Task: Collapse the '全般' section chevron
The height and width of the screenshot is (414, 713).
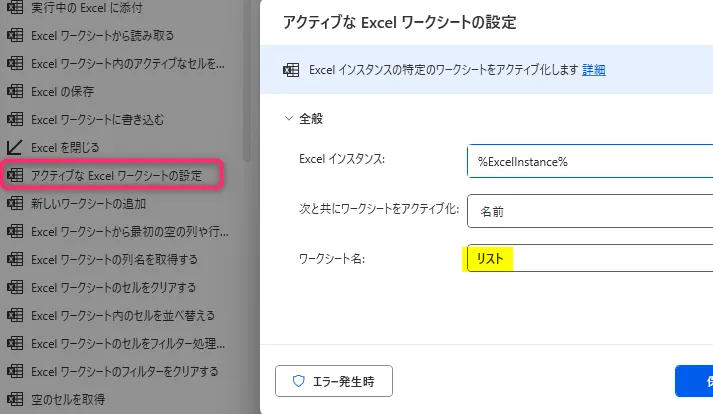Action: (x=288, y=118)
